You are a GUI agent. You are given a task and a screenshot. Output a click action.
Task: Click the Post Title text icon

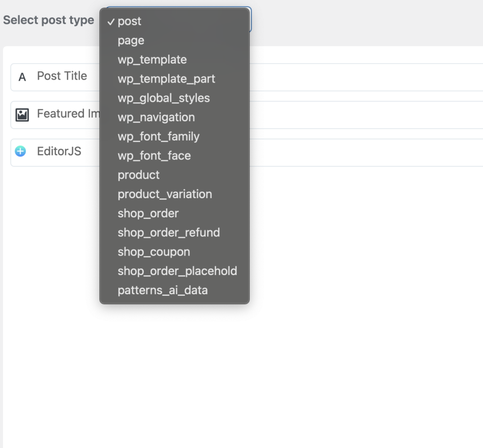click(22, 77)
